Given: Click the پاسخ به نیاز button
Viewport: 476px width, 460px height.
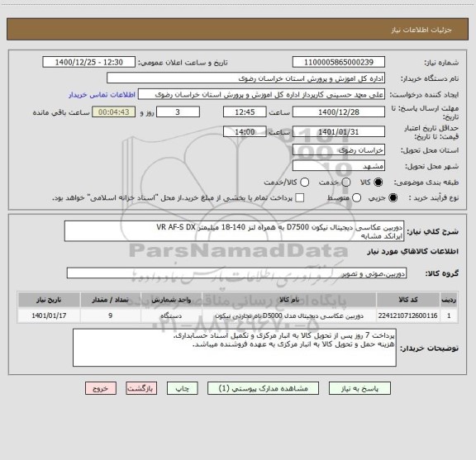Looking at the screenshot, I should 359,388.
